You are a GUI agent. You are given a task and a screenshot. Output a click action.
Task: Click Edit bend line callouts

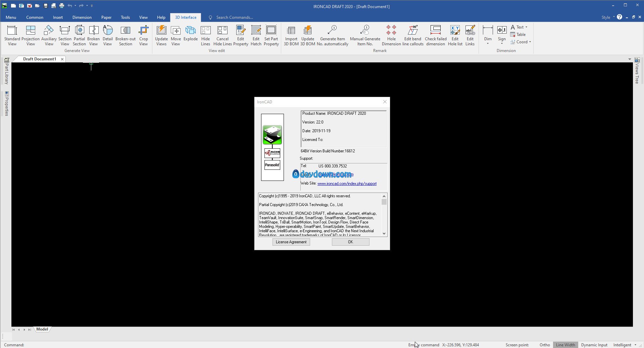413,35
